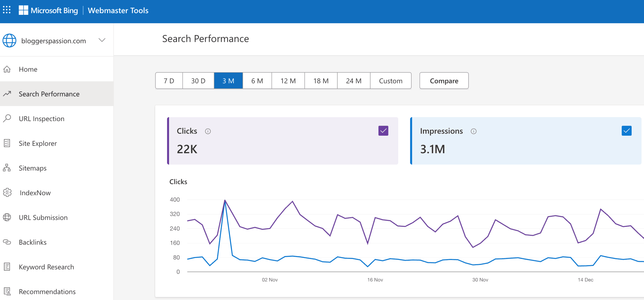Click the Sitemaps hierarchy icon

point(7,168)
